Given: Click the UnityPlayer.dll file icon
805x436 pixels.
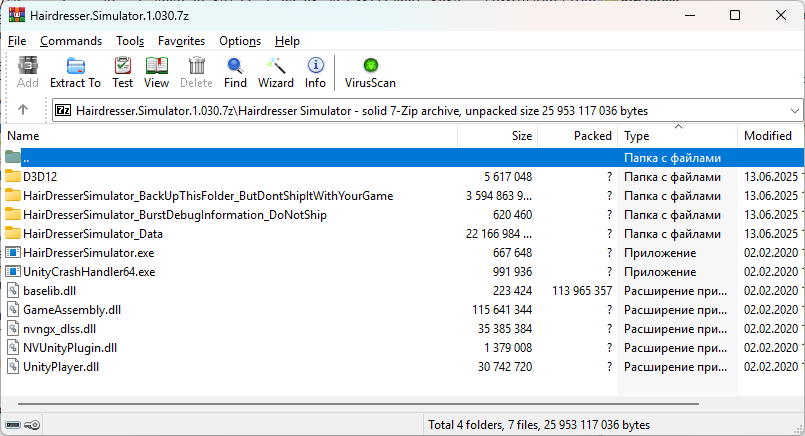Looking at the screenshot, I should tap(13, 367).
